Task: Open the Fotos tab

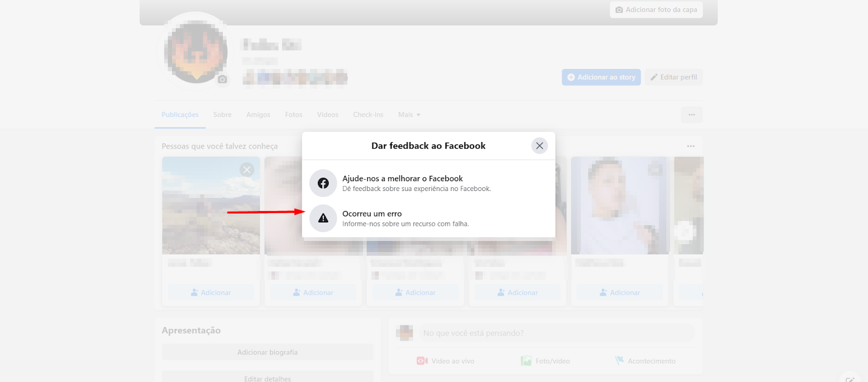Action: 293,114
